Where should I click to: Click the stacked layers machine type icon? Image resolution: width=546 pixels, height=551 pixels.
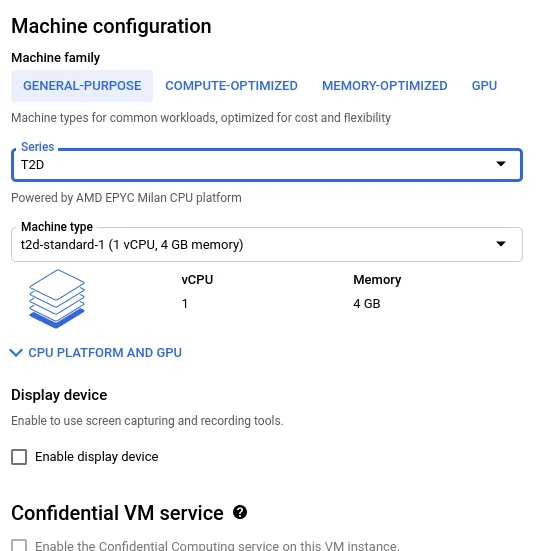(57, 299)
